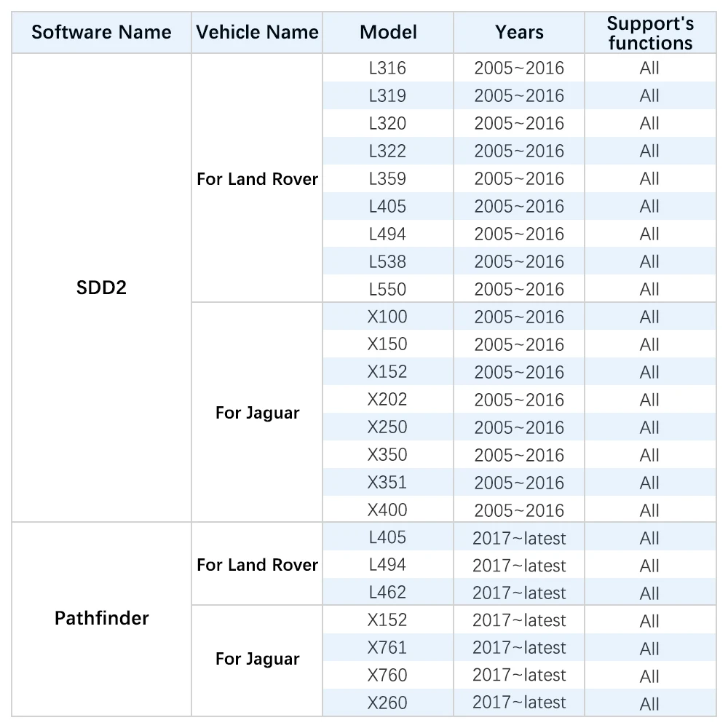
Task: Click the L322 model cell
Action: click(388, 151)
